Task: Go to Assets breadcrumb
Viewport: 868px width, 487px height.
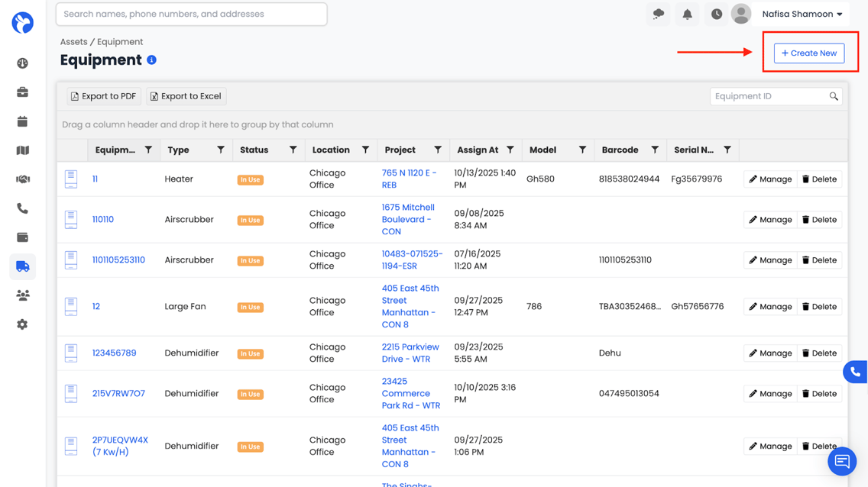Action: (x=73, y=41)
